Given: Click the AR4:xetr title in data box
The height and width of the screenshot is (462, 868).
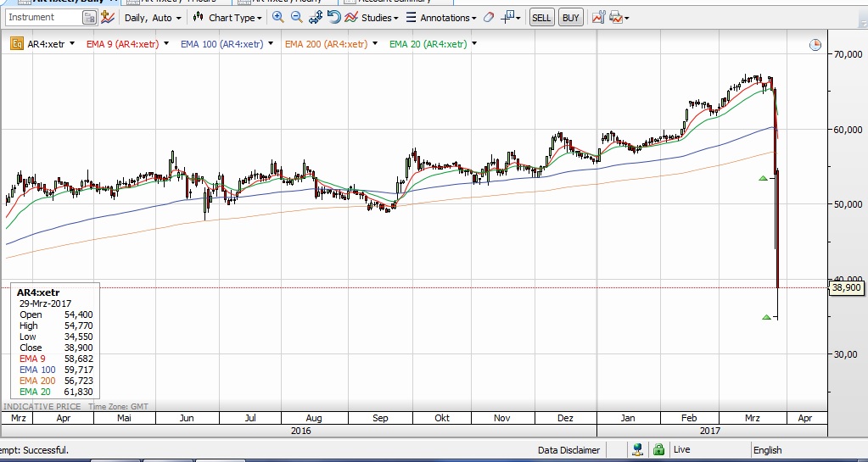Looking at the screenshot, I should [x=38, y=292].
